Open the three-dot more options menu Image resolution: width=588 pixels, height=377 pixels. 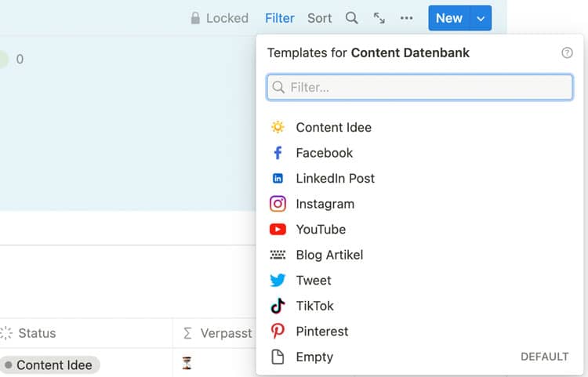tap(406, 18)
